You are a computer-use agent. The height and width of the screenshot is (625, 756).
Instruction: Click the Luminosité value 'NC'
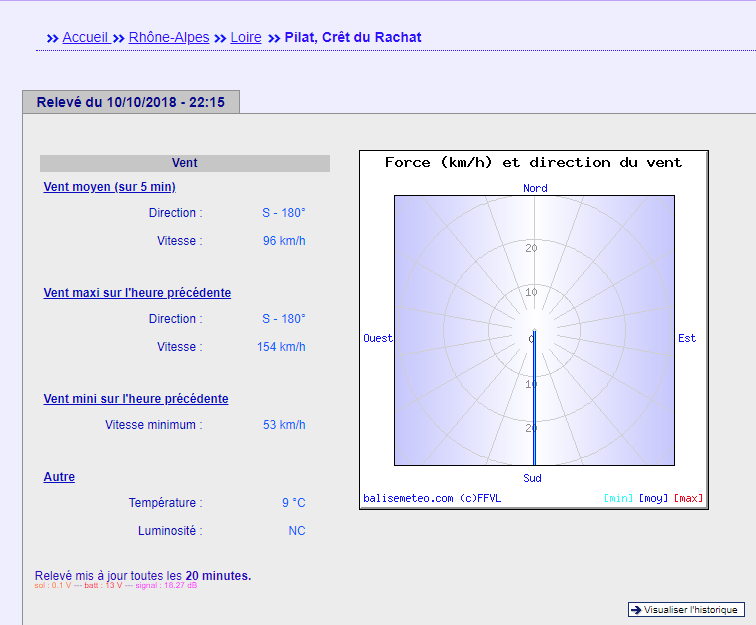(x=297, y=531)
